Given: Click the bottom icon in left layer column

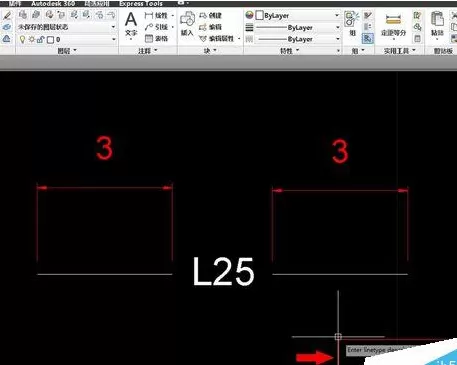Looking at the screenshot, I should point(7,39).
